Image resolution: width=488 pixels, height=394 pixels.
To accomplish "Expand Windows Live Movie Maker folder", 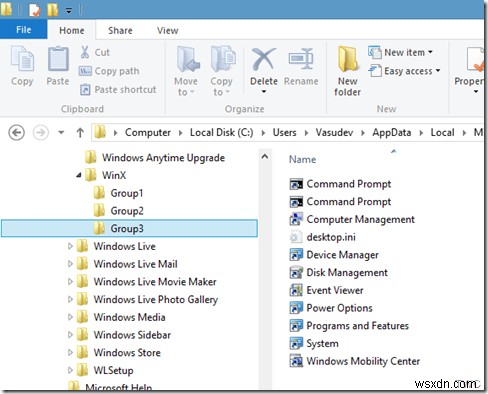I will coord(70,282).
